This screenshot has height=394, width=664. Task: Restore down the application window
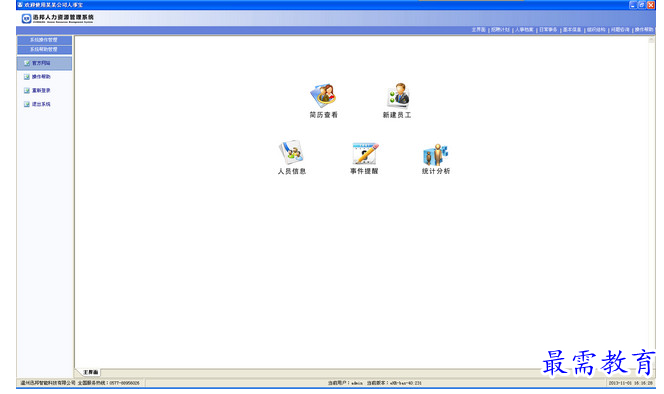642,5
